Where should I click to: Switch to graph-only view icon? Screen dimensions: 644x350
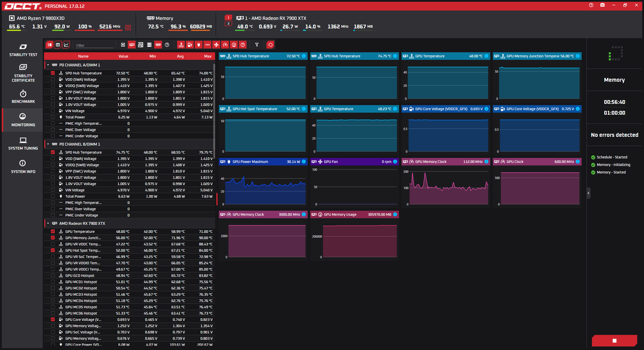66,45
